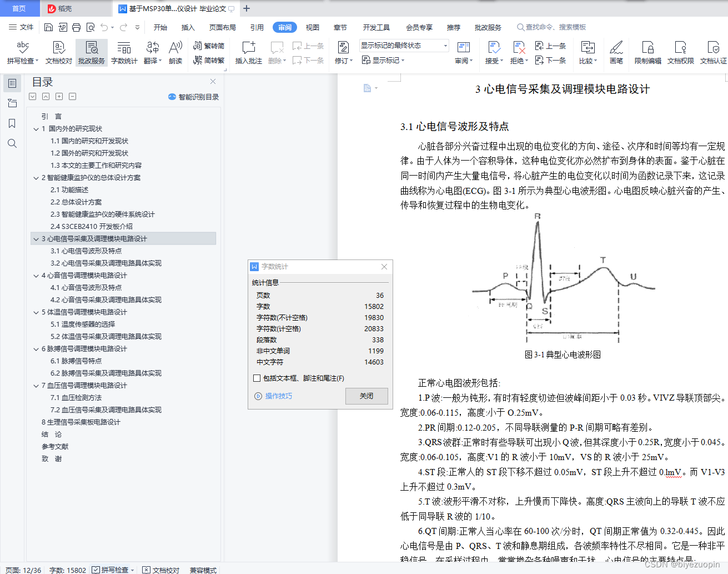Switch to the 首页 tab
Viewport: 728px width, 574px height.
(19, 8)
